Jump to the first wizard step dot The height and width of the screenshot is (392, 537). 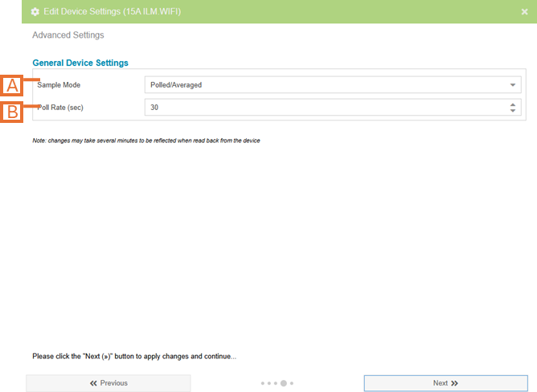(263, 384)
